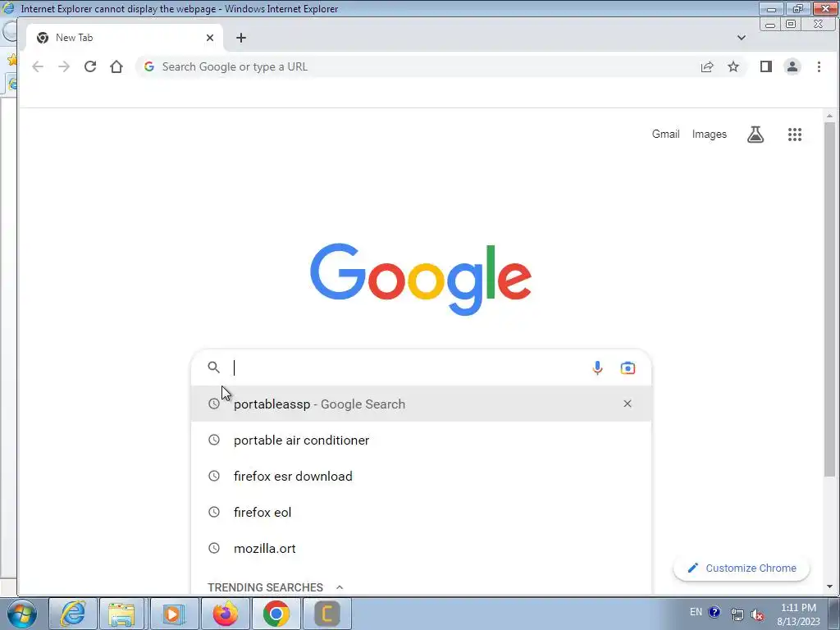Click the Customize Chrome button
Image resolution: width=840 pixels, height=630 pixels.
[742, 568]
